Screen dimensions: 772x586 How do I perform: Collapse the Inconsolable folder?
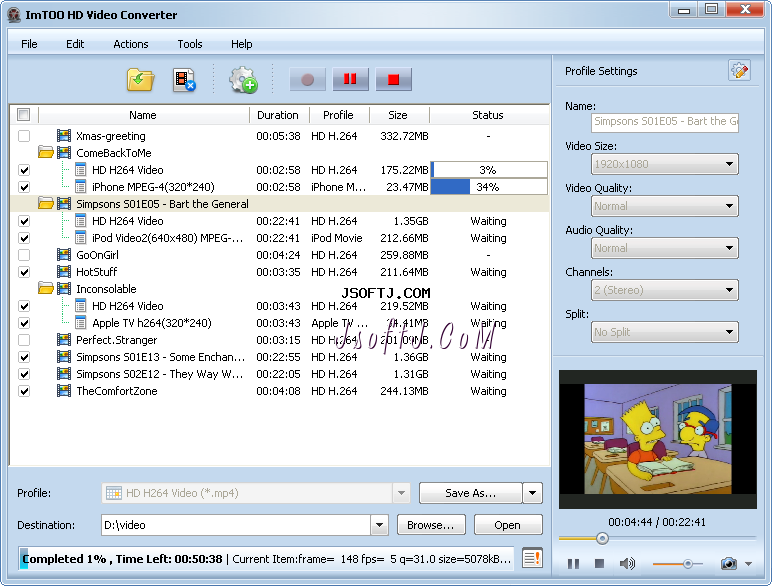point(46,289)
